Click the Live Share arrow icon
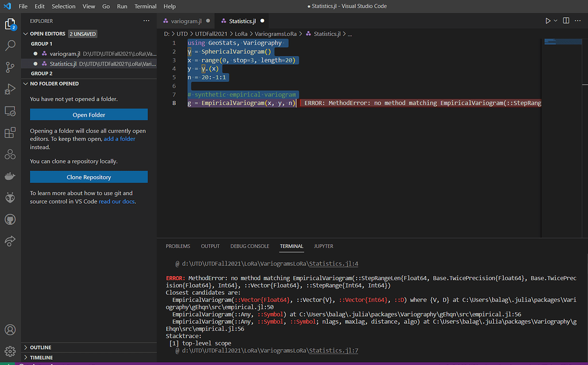Screen dimensions: 588x365 [x=10, y=242]
